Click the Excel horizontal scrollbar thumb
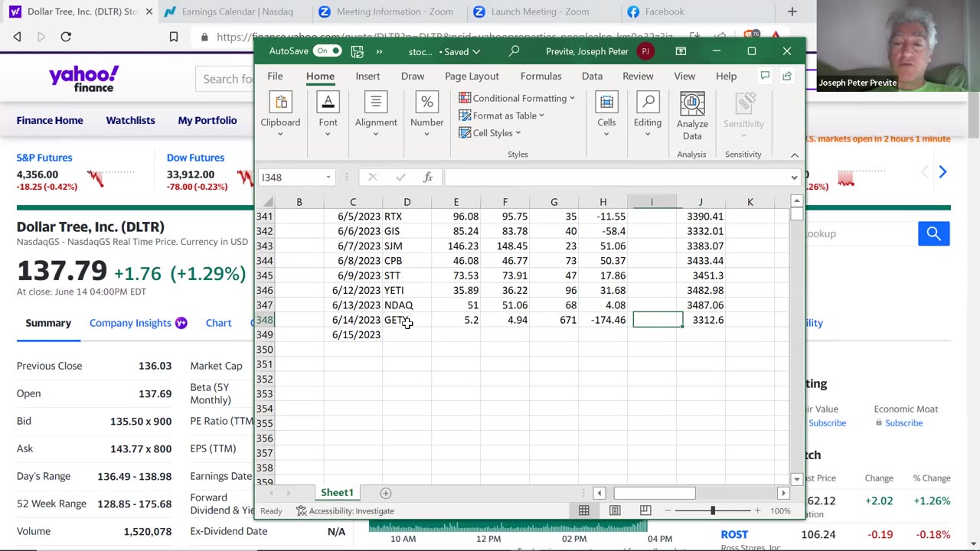 click(655, 493)
